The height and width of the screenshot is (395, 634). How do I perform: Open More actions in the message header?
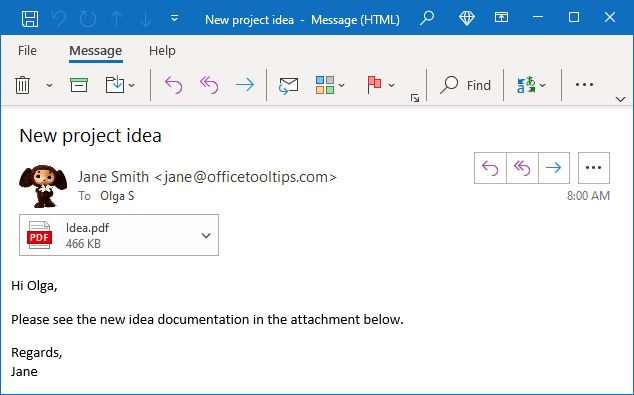tap(594, 168)
